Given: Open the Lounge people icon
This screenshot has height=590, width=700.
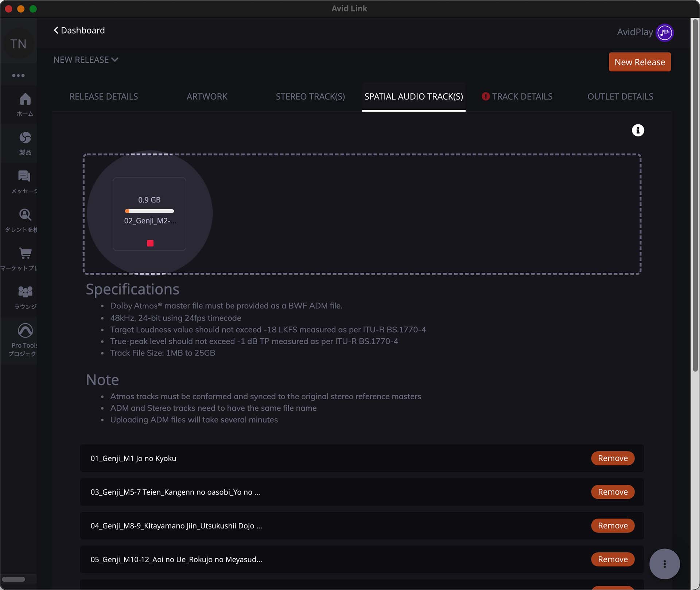Looking at the screenshot, I should click(25, 292).
